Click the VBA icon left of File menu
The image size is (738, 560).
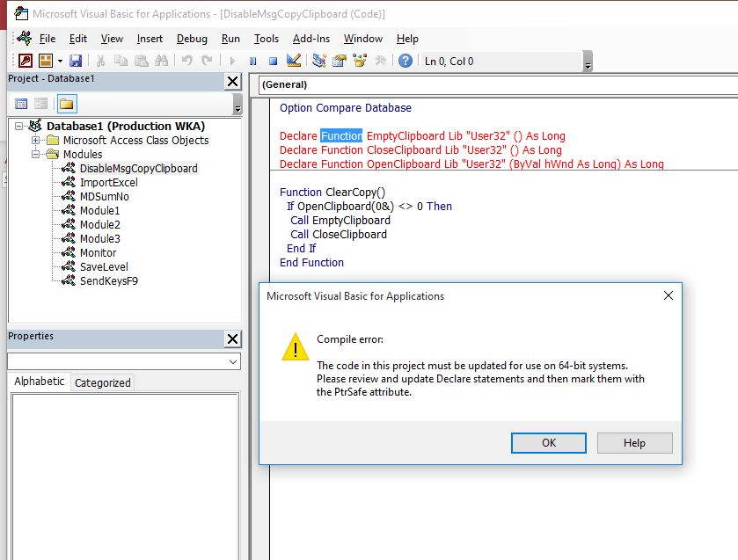(x=24, y=38)
